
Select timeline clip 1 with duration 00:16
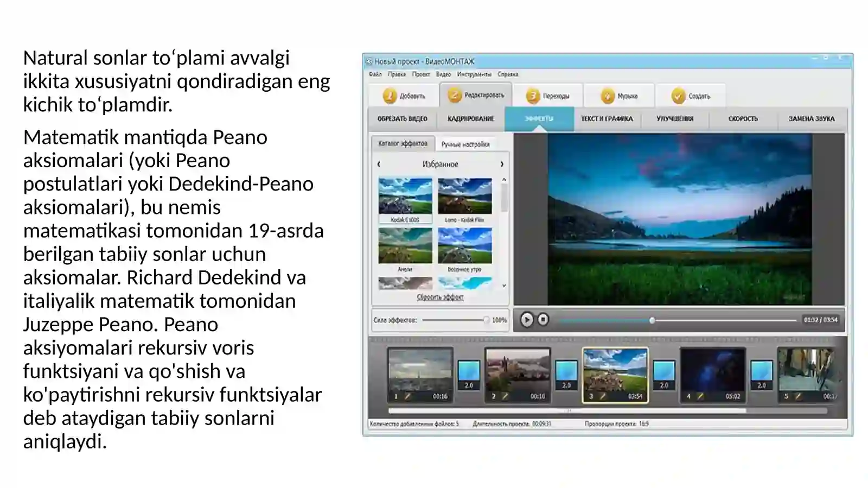click(420, 375)
